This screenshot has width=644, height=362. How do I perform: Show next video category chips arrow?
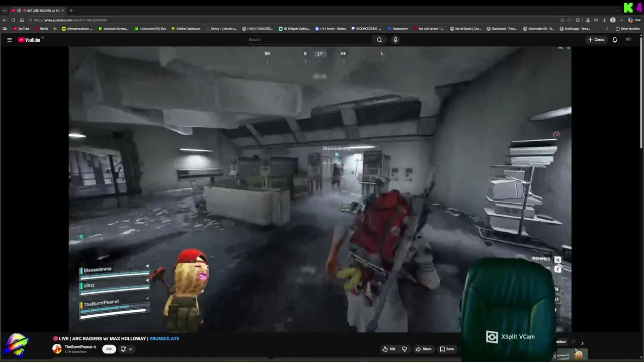coord(582,343)
